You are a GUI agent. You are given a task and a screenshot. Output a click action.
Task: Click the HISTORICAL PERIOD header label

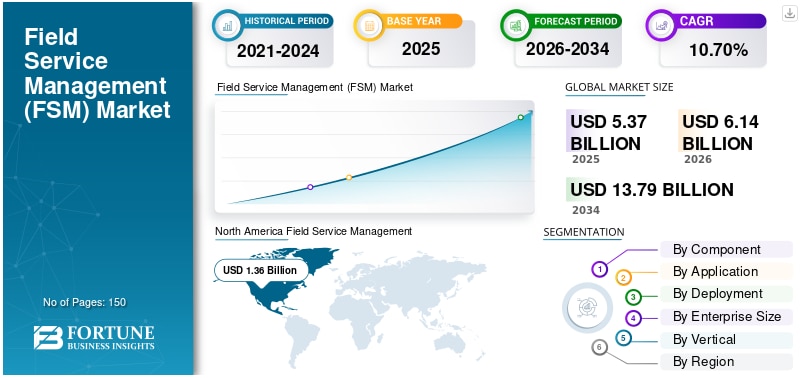[x=287, y=22]
